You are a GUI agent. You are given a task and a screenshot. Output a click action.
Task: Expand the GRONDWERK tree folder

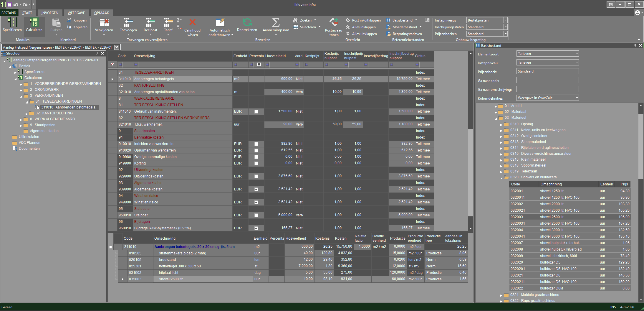[x=21, y=90]
